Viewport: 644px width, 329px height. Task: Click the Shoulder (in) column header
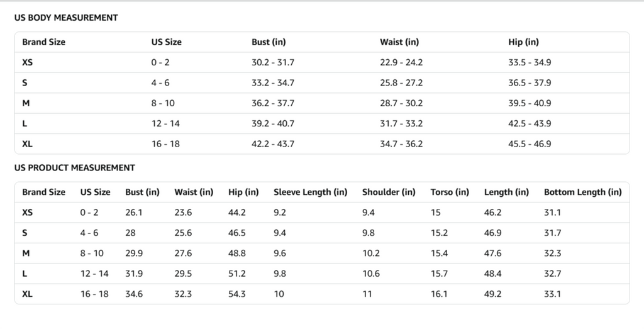389,192
